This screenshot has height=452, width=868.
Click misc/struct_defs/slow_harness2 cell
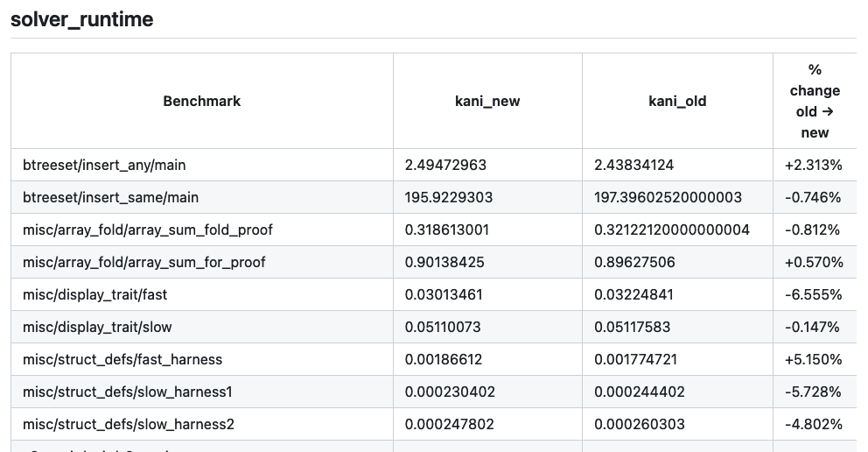[129, 424]
